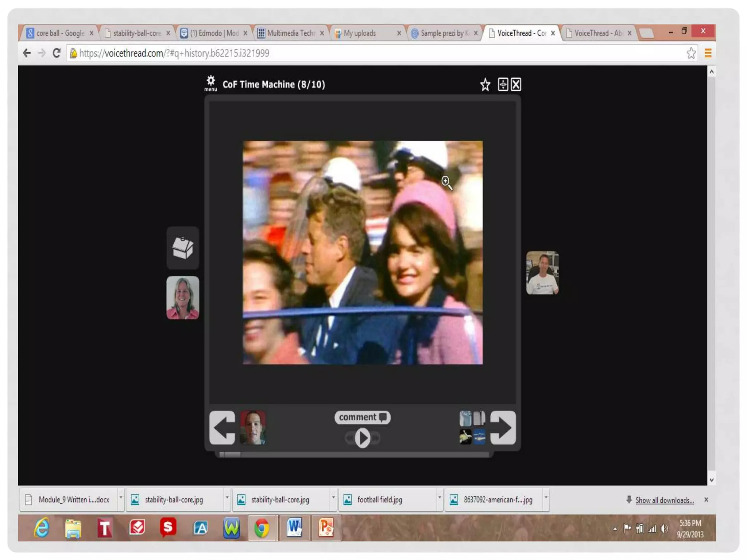Click the comment button
The image size is (747, 560).
[362, 417]
